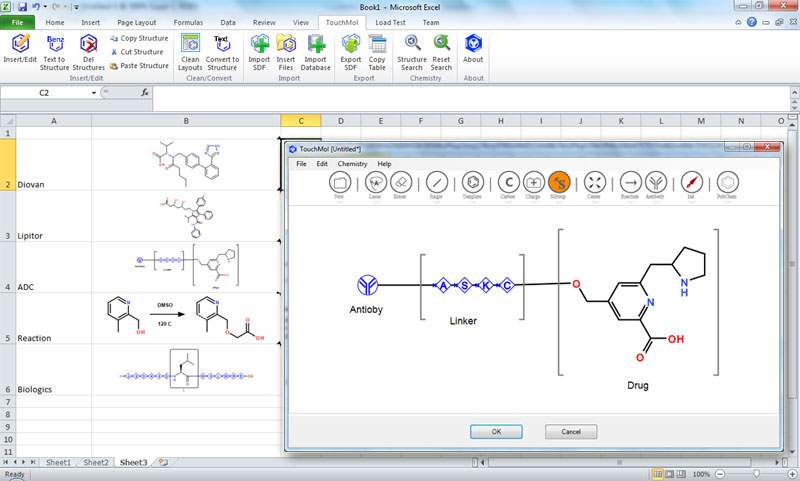The width and height of the screenshot is (800, 481).
Task: Select the Lasso tool in TouchMol
Action: pyautogui.click(x=376, y=182)
